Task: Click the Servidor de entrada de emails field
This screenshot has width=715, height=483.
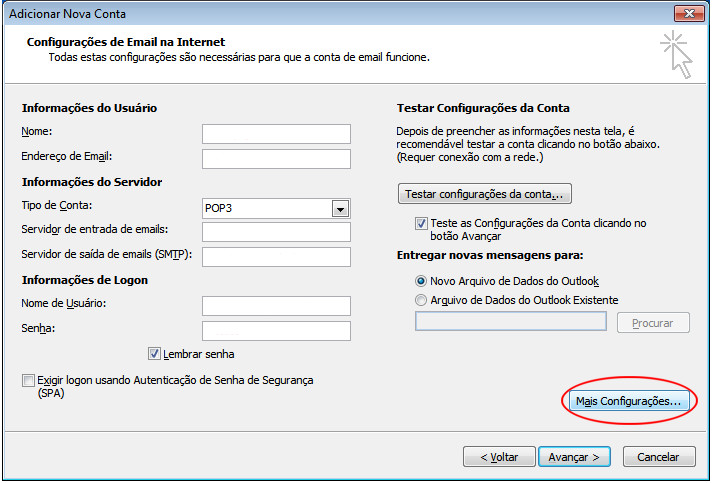Action: (x=276, y=232)
